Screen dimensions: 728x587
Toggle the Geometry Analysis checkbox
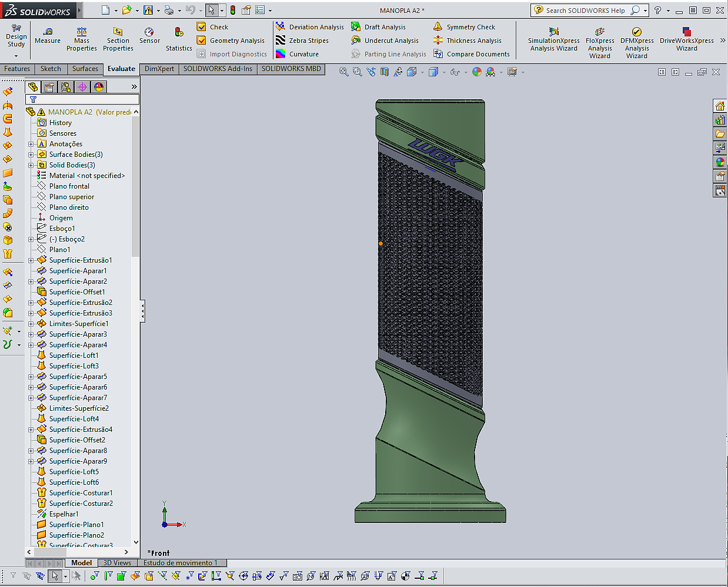click(x=202, y=41)
